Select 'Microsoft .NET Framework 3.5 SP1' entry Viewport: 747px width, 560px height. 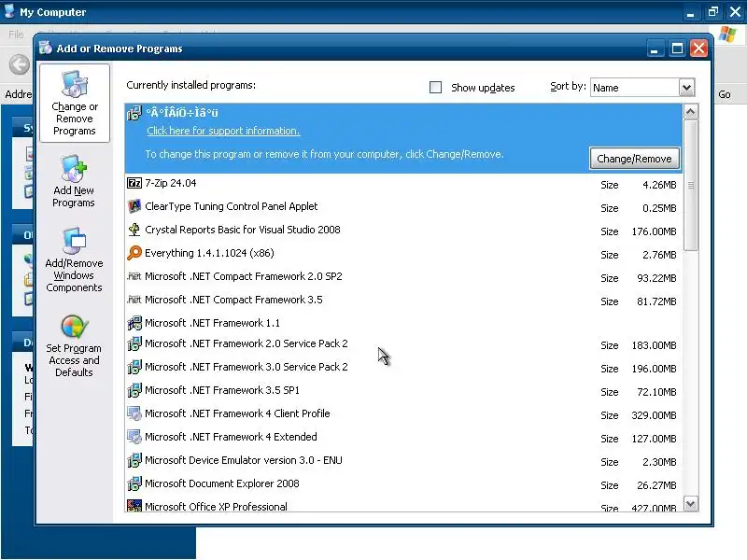coord(222,390)
